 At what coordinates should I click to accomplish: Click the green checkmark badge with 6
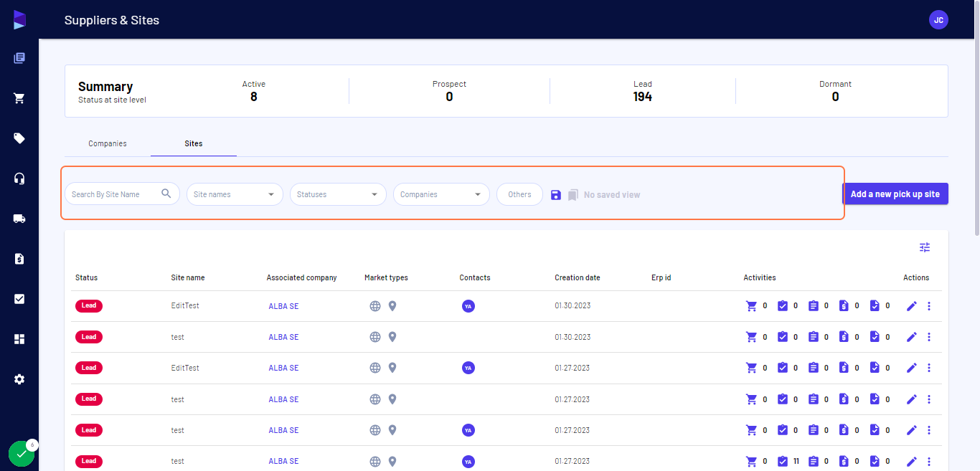tap(22, 453)
